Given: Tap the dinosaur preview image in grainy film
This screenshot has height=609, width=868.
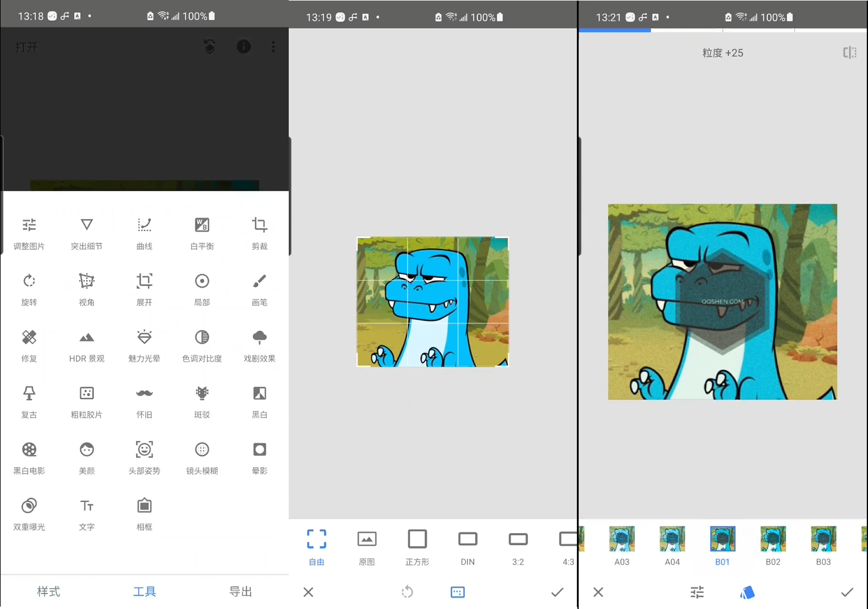Looking at the screenshot, I should click(722, 302).
